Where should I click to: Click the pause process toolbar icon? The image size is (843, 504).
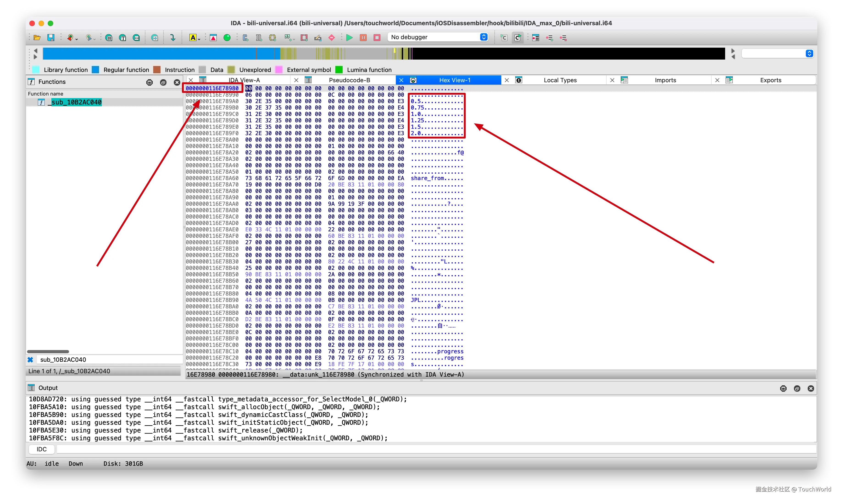click(363, 37)
